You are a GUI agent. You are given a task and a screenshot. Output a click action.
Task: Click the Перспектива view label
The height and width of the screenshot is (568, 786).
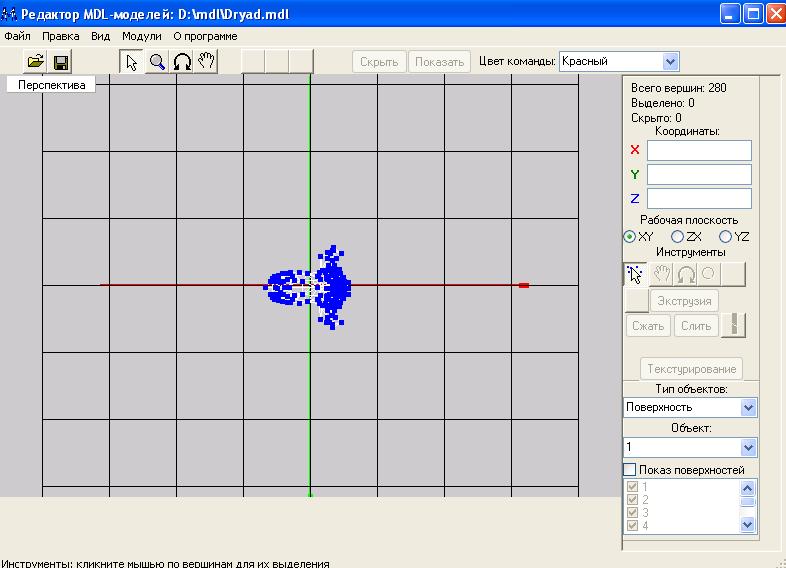51,85
